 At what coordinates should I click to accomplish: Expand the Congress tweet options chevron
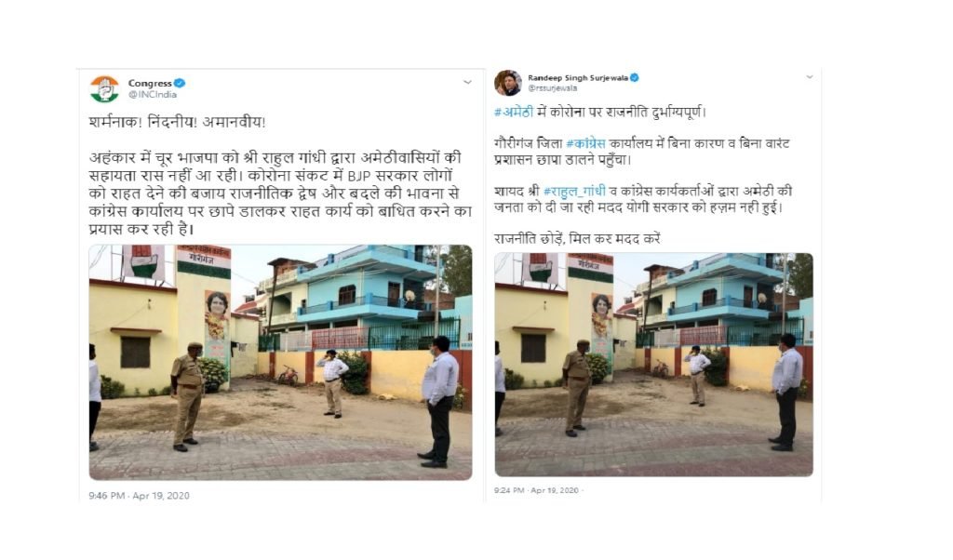[x=467, y=82]
